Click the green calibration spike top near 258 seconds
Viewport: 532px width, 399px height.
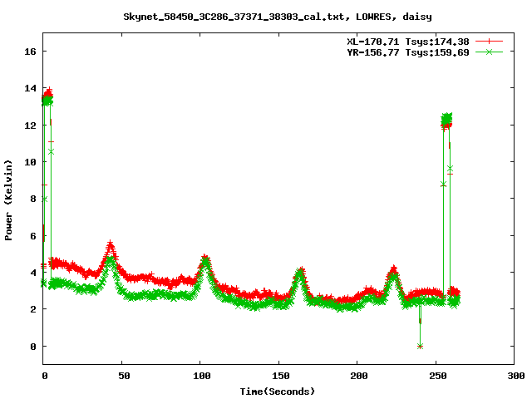coord(446,118)
